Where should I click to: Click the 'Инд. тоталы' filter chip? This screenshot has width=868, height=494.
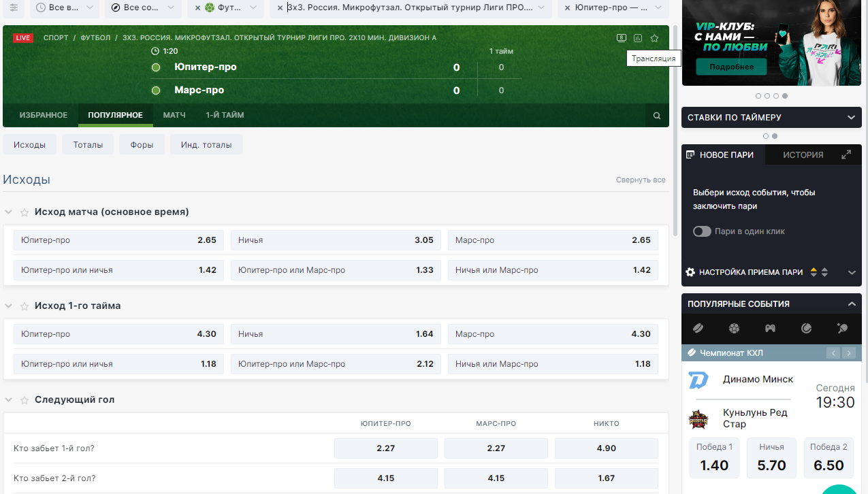tap(206, 145)
